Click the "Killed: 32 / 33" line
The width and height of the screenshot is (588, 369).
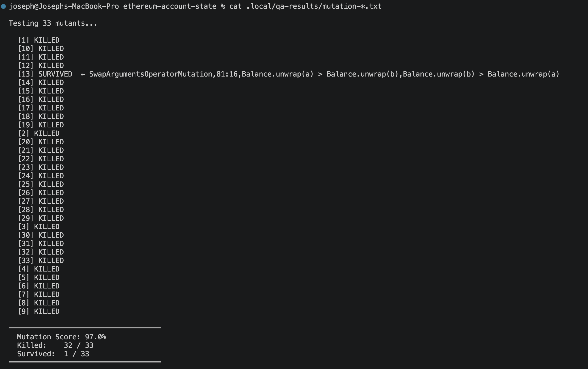[55, 346]
